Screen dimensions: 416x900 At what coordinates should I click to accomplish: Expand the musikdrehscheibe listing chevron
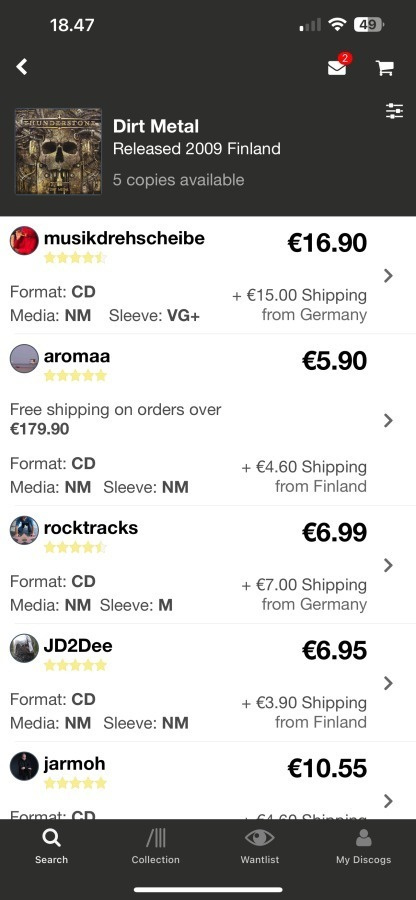[388, 276]
